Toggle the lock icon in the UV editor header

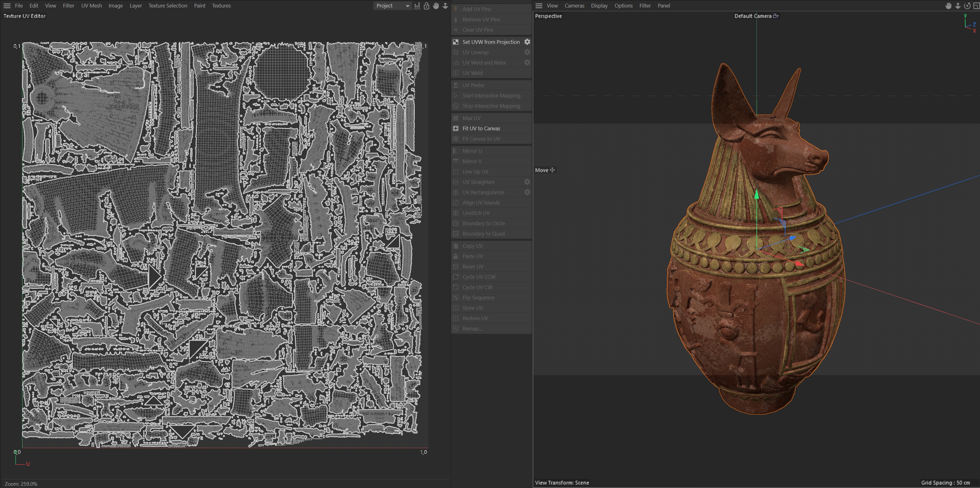click(x=426, y=6)
